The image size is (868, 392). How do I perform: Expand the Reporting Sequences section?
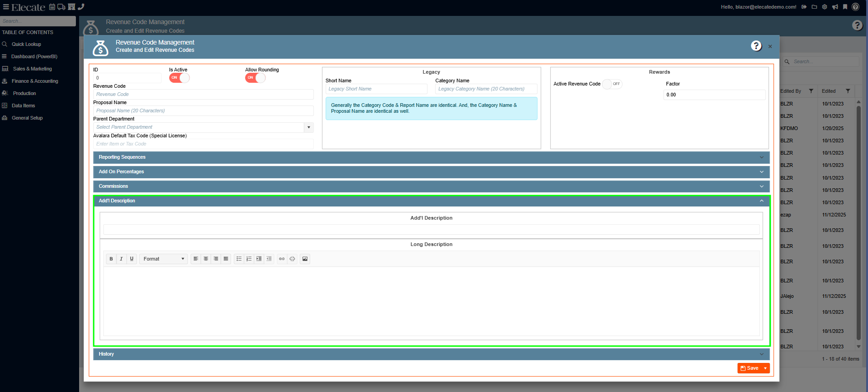point(431,157)
